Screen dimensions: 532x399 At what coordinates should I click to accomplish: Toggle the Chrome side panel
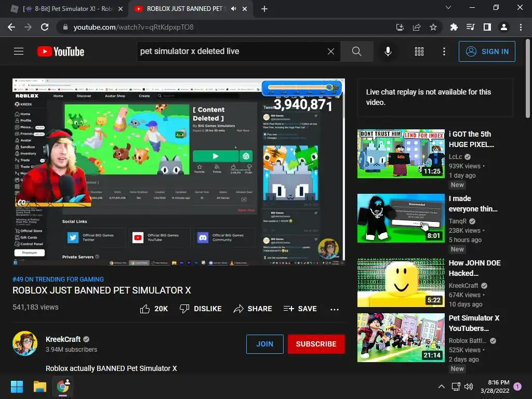487,27
